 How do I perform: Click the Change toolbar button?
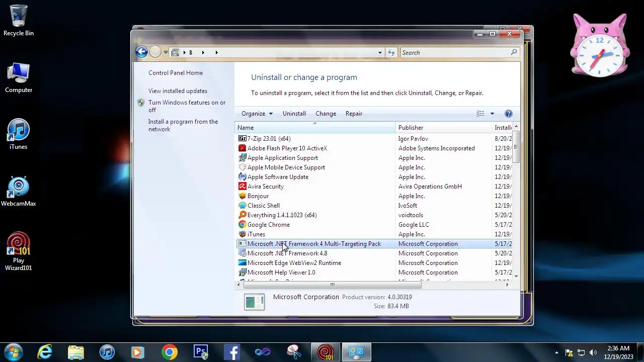[x=326, y=114]
